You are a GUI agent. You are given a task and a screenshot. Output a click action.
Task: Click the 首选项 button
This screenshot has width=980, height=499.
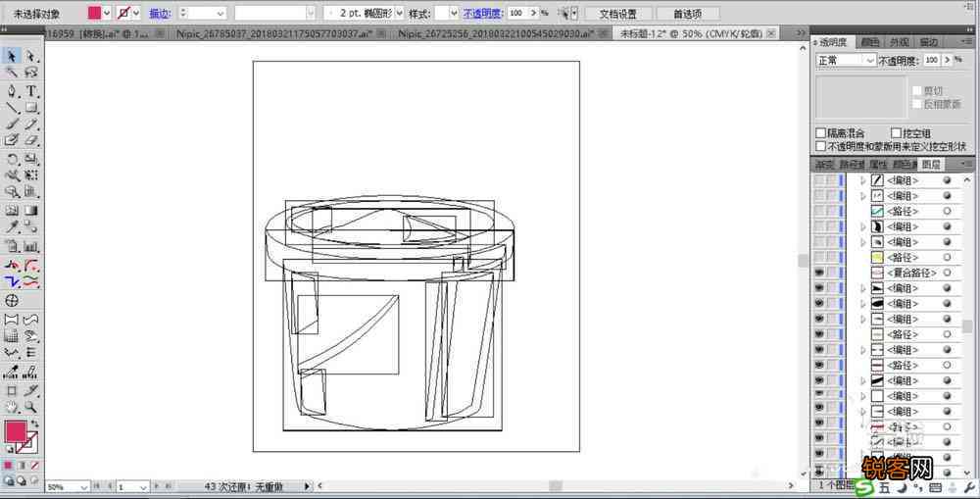(688, 13)
